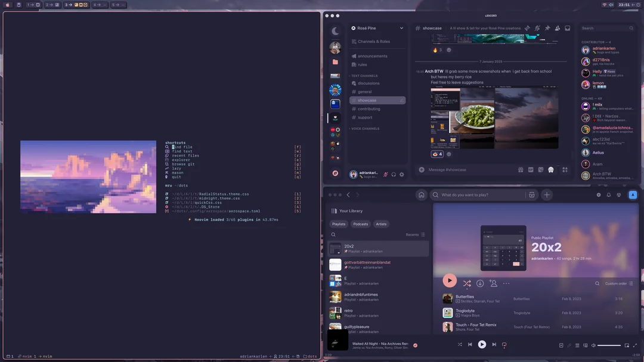Toggle repeat in the Spotify player
The height and width of the screenshot is (362, 644).
pos(504,345)
